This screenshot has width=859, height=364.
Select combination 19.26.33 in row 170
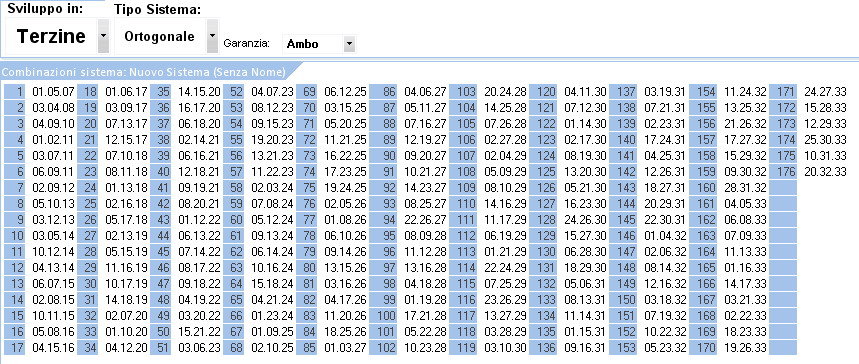coord(746,346)
